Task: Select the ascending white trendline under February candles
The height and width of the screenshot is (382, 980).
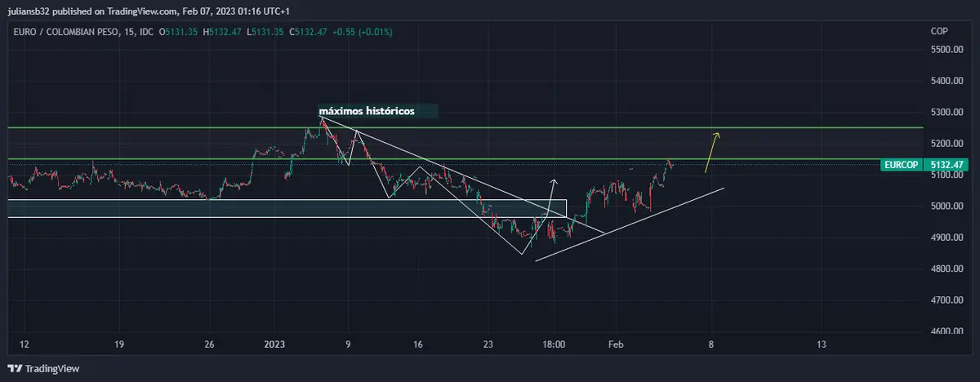Action: click(x=629, y=224)
